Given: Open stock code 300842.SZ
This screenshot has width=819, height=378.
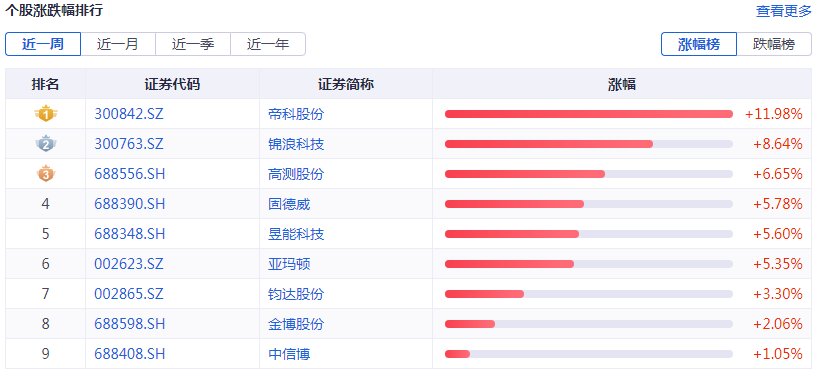Looking at the screenshot, I should click(129, 114).
